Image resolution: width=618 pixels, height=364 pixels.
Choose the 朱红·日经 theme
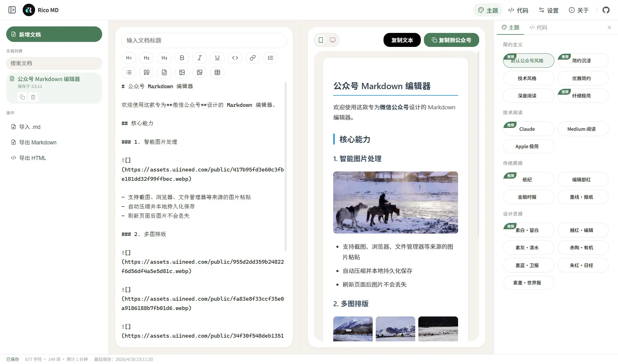pyautogui.click(x=583, y=265)
